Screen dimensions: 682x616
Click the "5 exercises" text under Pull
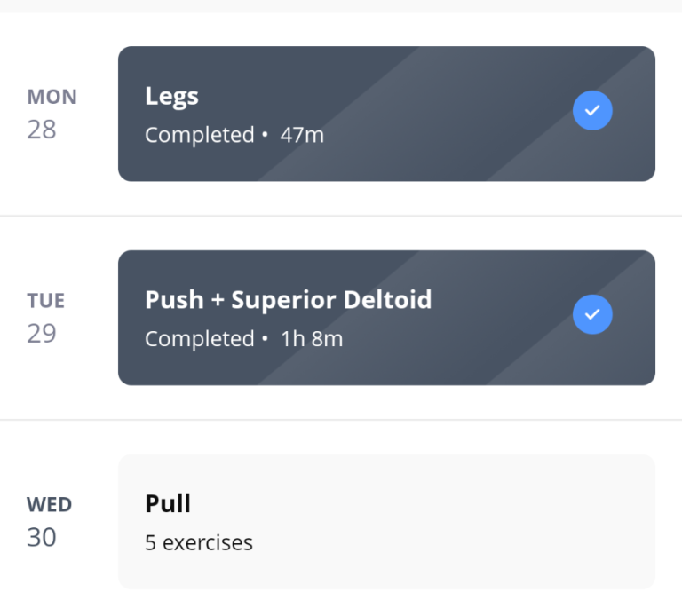point(199,542)
